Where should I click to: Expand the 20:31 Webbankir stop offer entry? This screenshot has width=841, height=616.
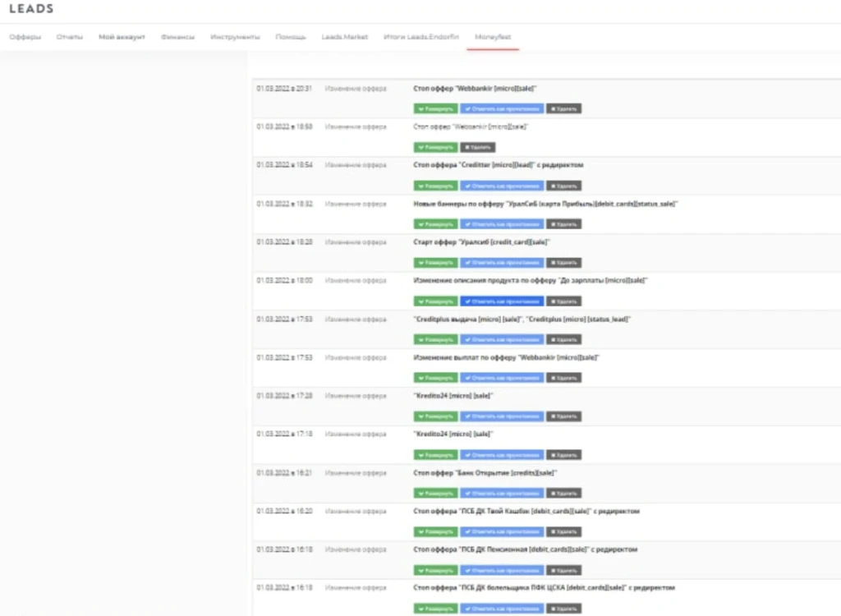click(x=435, y=109)
